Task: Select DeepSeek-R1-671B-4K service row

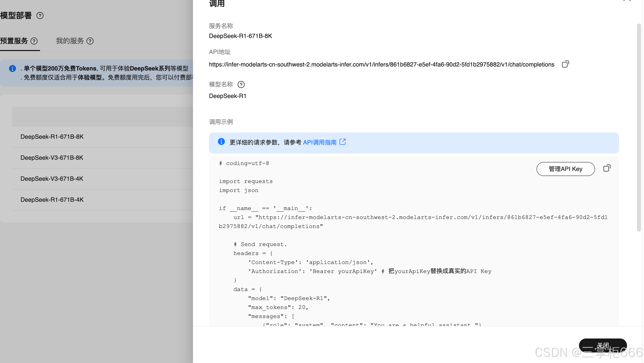Action: click(x=52, y=200)
